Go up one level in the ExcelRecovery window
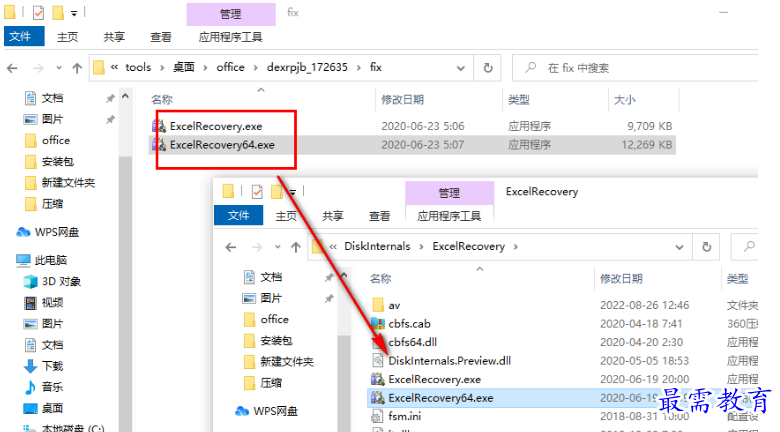The height and width of the screenshot is (432, 780). [296, 247]
